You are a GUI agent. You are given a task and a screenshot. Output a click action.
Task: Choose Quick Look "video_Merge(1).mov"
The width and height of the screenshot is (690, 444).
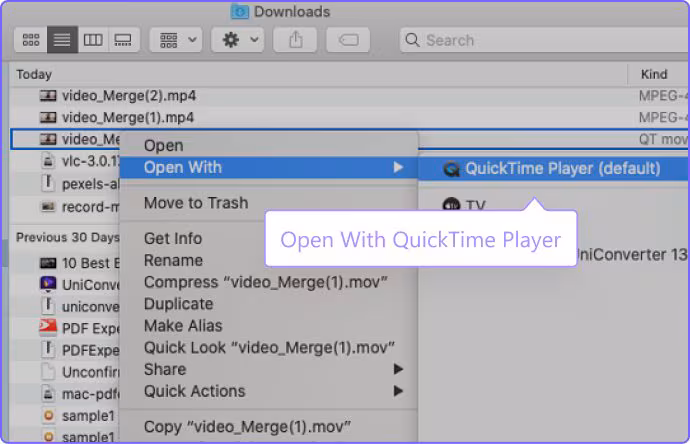(268, 348)
